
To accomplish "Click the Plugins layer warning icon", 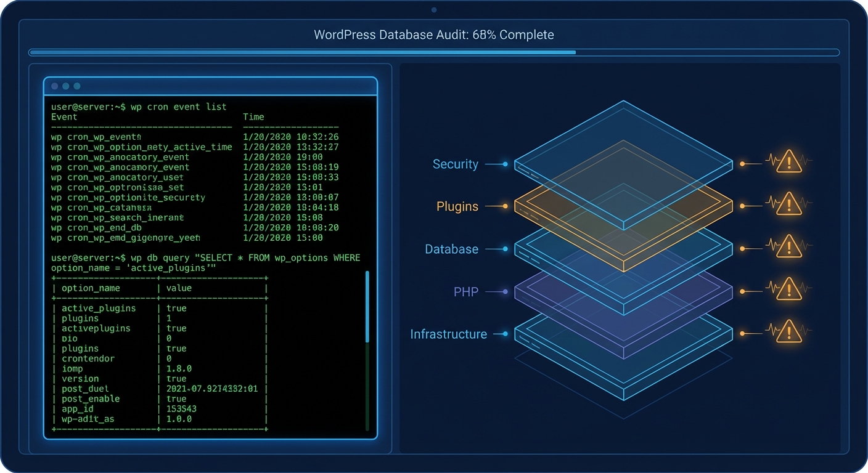I will [788, 204].
